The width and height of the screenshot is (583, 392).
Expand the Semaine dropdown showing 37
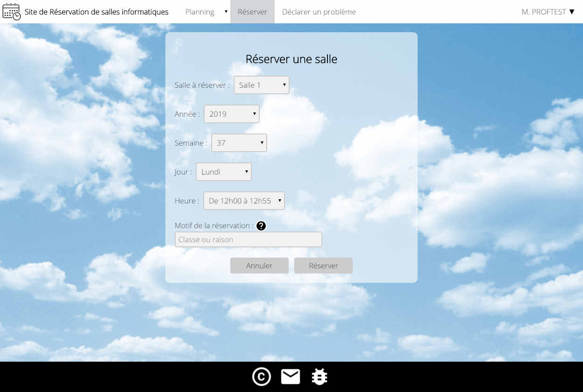click(x=239, y=143)
